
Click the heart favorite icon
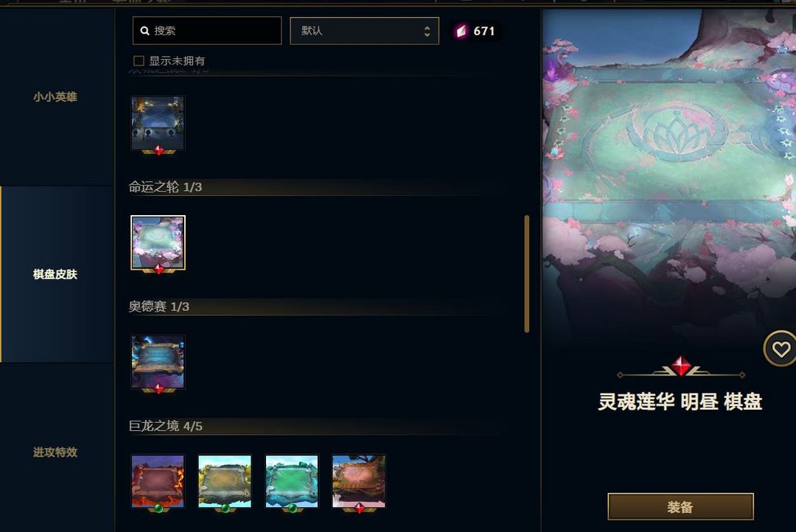(781, 349)
